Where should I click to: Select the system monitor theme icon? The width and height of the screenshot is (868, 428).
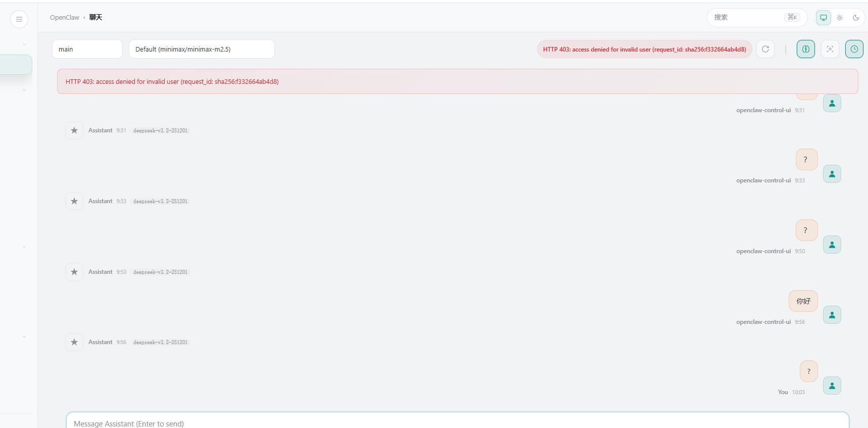point(824,18)
